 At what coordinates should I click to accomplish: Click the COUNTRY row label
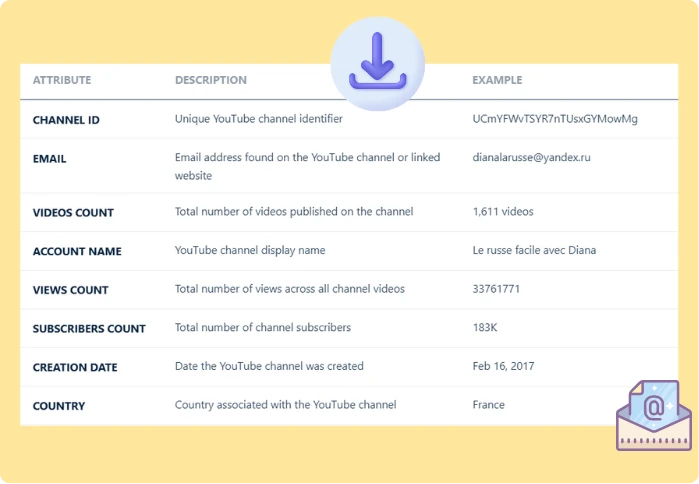59,406
